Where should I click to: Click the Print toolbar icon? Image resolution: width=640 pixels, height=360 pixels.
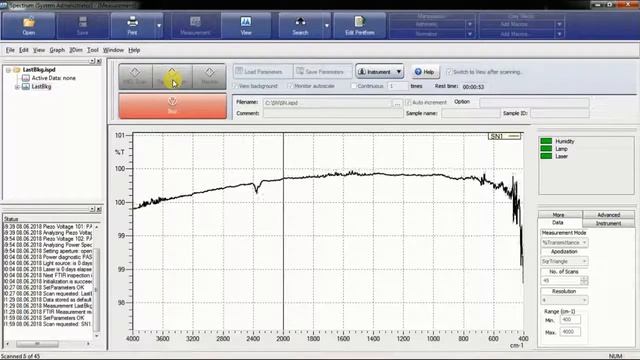click(x=132, y=26)
